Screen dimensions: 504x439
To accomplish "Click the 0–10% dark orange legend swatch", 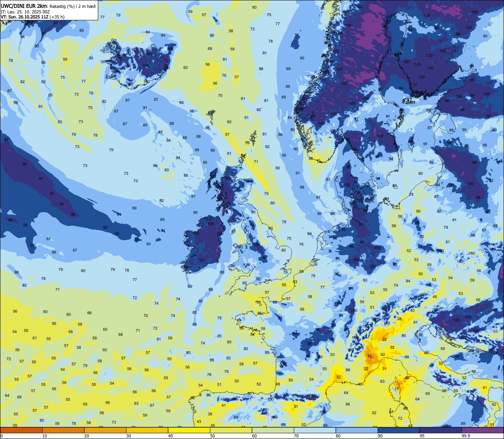I will coord(21,430).
